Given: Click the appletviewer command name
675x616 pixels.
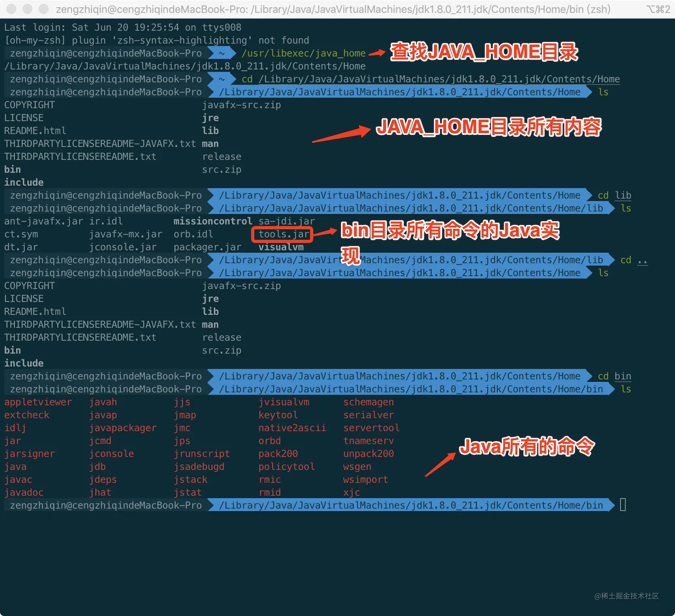Looking at the screenshot, I should 38,402.
